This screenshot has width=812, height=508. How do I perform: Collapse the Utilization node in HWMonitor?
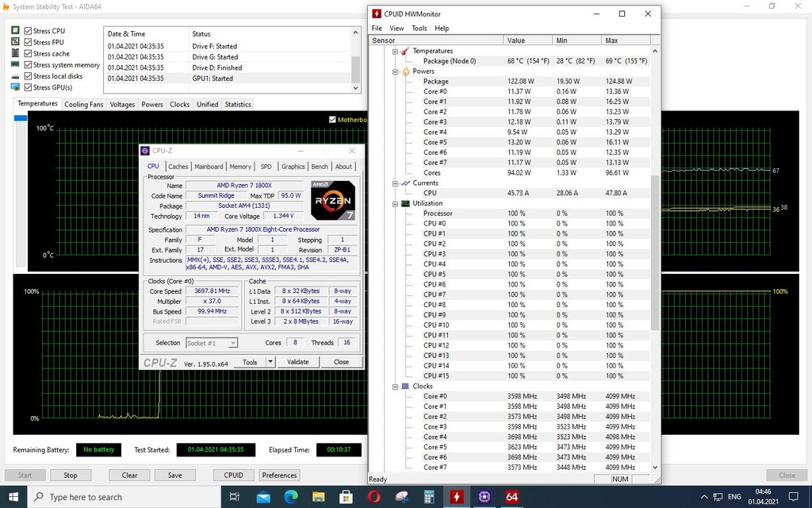click(x=395, y=204)
